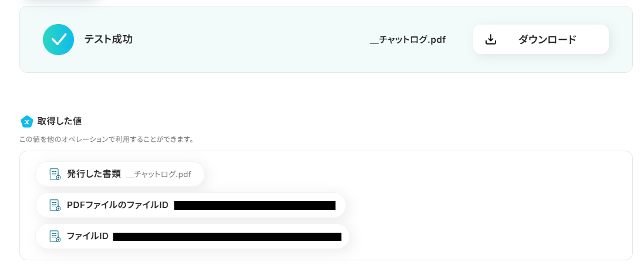Click the __チャットログ.pdf filename beside the download button

tap(407, 40)
